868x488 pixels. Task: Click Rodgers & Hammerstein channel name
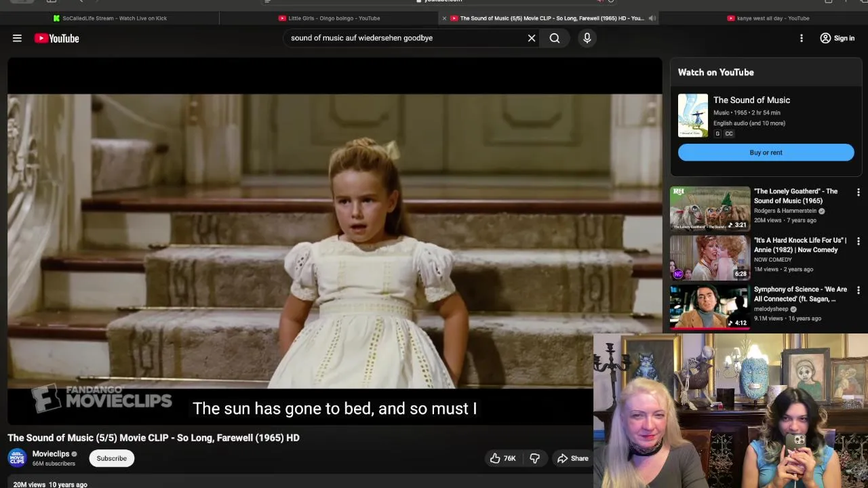[785, 211]
